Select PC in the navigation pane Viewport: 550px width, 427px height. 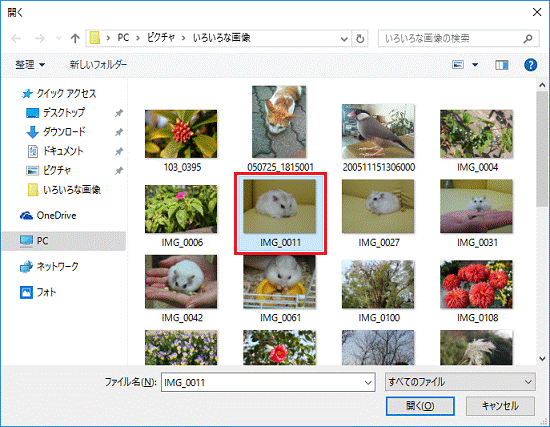click(63, 241)
